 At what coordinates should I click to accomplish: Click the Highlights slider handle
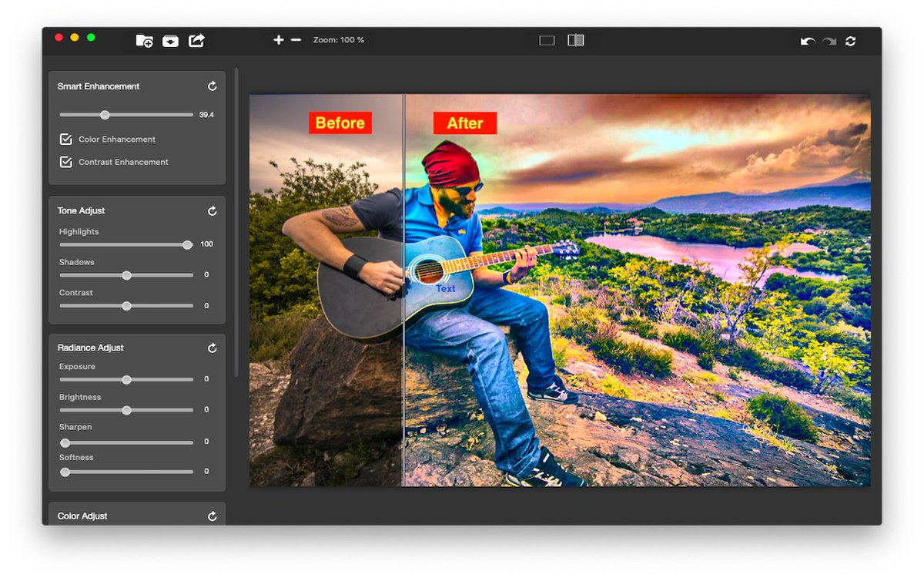(x=187, y=245)
